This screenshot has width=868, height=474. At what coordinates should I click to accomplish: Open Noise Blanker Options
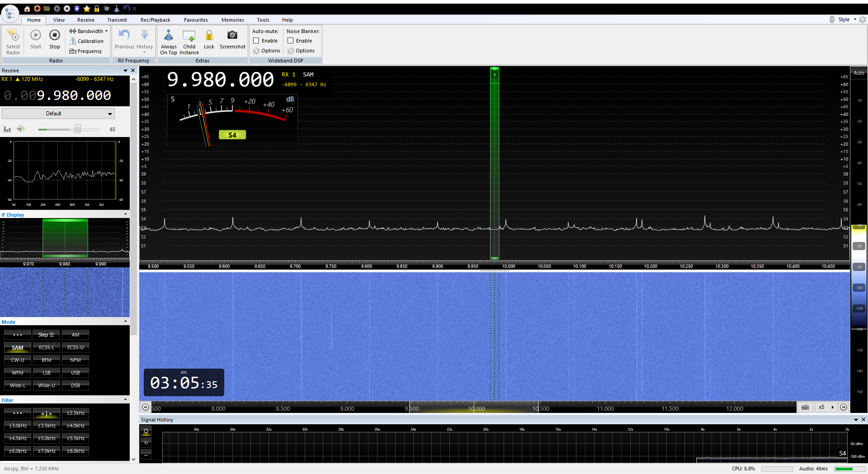coord(301,51)
